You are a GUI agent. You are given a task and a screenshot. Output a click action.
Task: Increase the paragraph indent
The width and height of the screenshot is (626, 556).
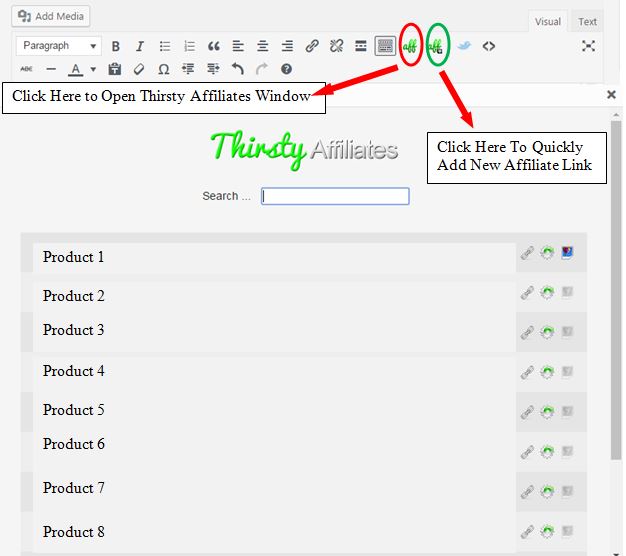click(213, 69)
